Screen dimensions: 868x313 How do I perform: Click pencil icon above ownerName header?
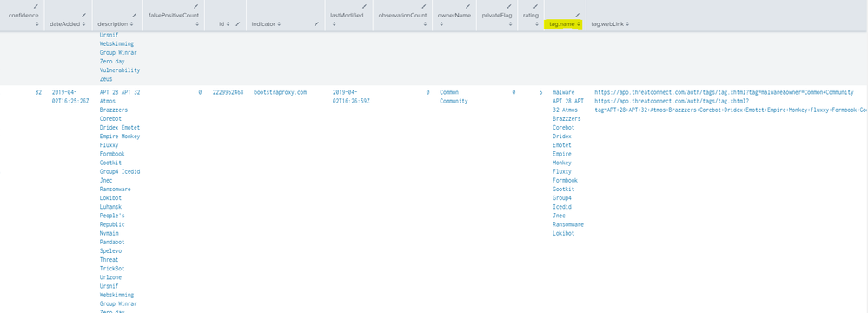[467, 6]
